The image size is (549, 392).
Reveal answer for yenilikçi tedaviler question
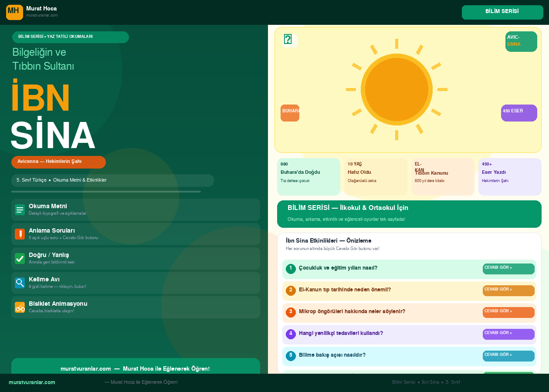click(508, 334)
